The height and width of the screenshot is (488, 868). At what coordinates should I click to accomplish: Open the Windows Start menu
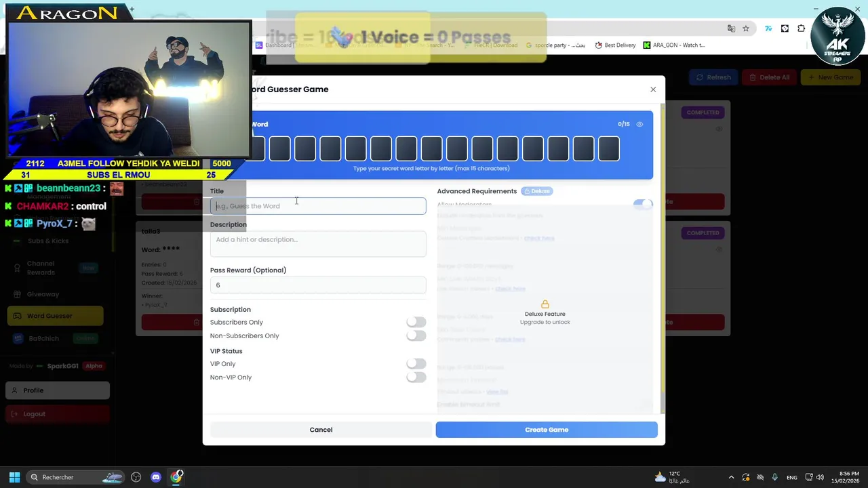14,477
